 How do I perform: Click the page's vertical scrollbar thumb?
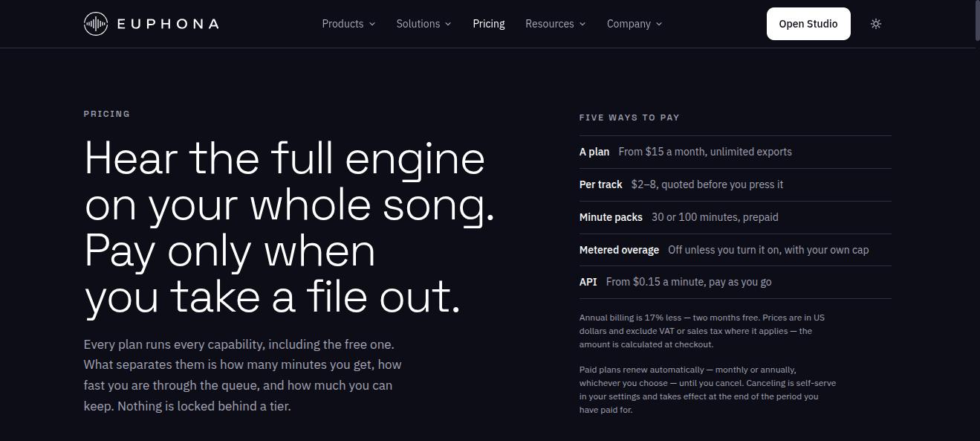point(977,21)
